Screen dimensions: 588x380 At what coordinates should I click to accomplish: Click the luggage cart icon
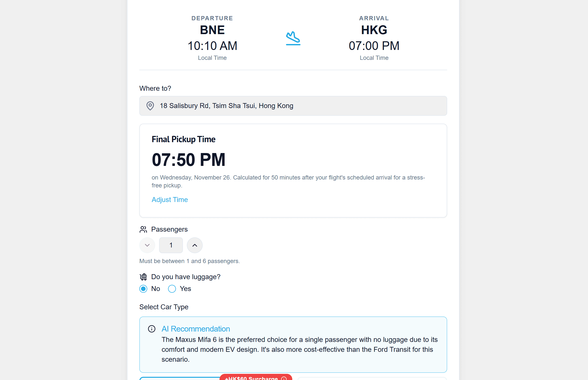pyautogui.click(x=143, y=277)
